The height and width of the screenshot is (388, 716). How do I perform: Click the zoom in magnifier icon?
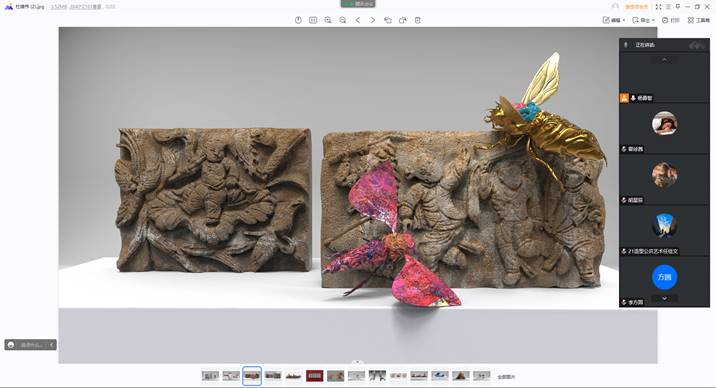point(328,20)
